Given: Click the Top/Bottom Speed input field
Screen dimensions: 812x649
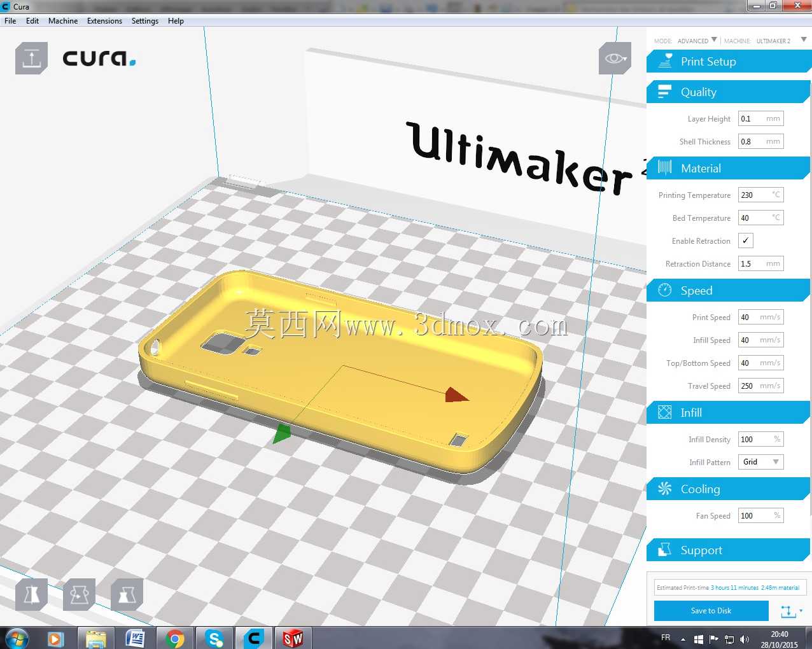Looking at the screenshot, I should click(760, 363).
